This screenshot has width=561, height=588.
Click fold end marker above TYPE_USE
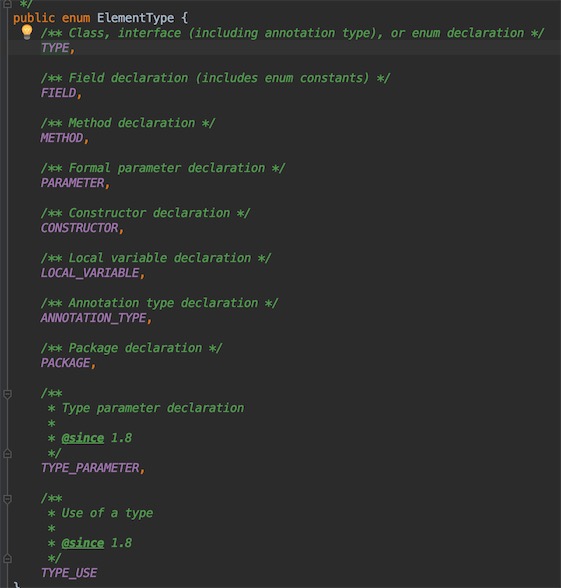click(x=7, y=559)
